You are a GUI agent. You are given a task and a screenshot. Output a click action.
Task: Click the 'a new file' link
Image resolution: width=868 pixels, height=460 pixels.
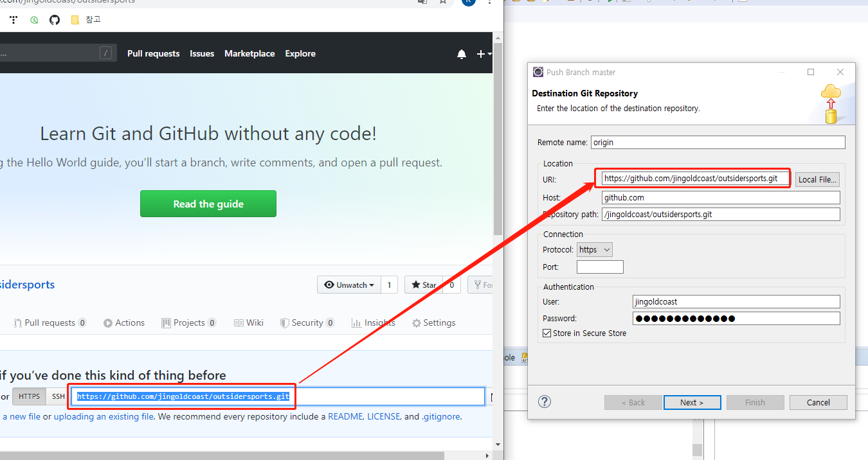(21, 416)
